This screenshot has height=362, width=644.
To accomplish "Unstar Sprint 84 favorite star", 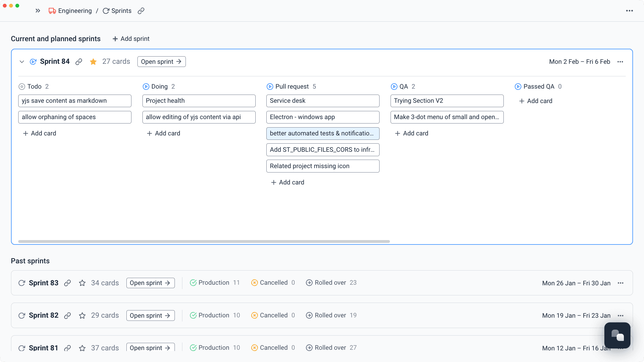I will pos(93,62).
